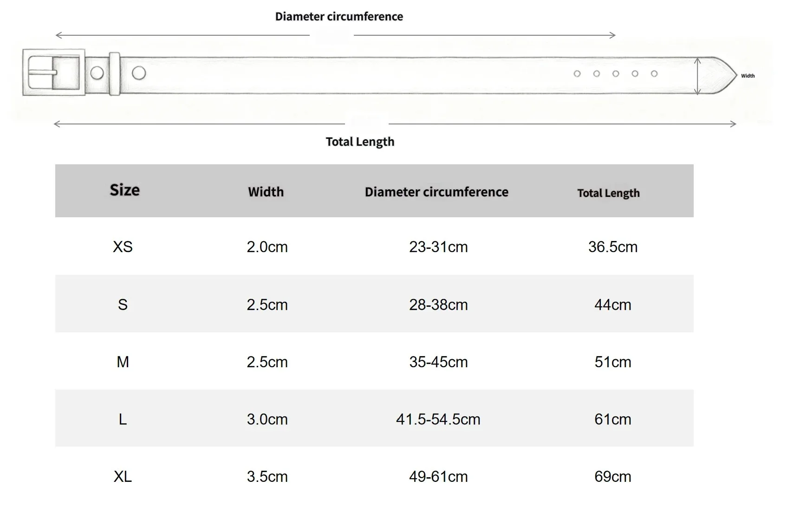Viewport: 794px width, 532px height.
Task: Click the S size row label
Action: click(x=123, y=305)
